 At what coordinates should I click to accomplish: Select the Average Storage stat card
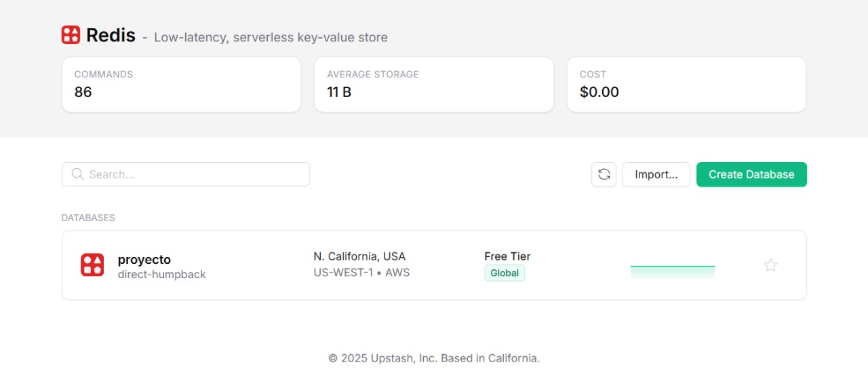tap(433, 84)
